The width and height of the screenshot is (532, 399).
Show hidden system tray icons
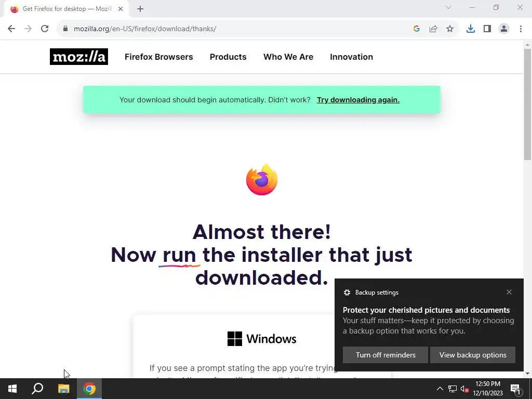tap(440, 389)
